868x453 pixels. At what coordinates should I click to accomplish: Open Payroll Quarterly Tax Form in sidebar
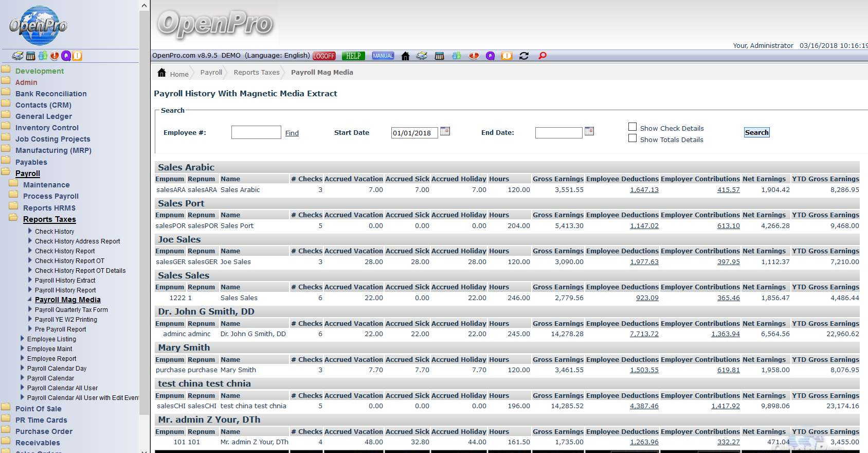[71, 310]
